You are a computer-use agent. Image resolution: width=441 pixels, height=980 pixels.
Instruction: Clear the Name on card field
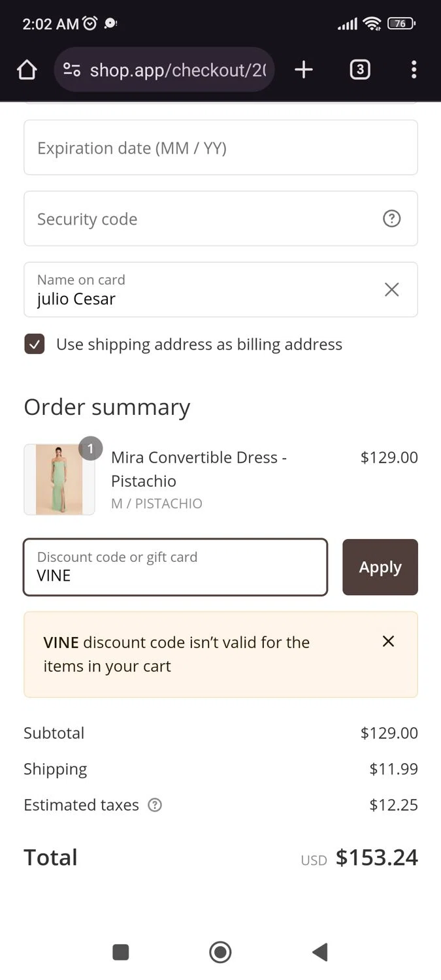[391, 289]
